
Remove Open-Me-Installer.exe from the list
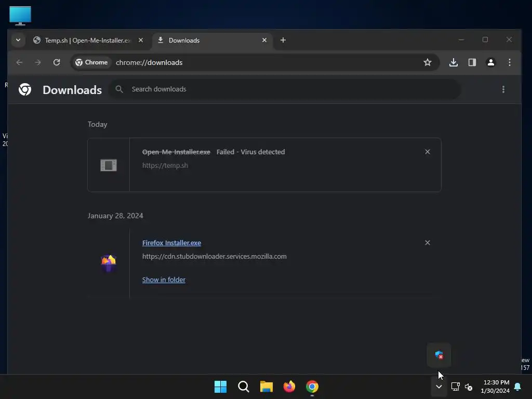(428, 152)
